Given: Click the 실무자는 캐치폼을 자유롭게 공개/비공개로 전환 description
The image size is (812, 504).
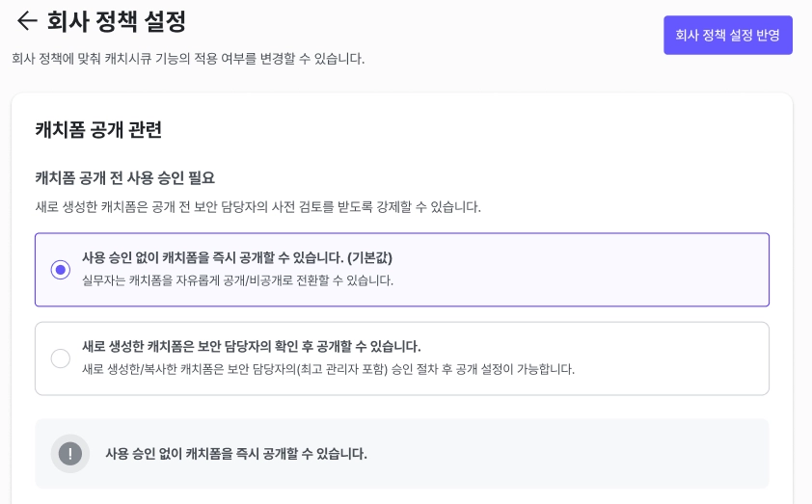Looking at the screenshot, I should (x=237, y=280).
